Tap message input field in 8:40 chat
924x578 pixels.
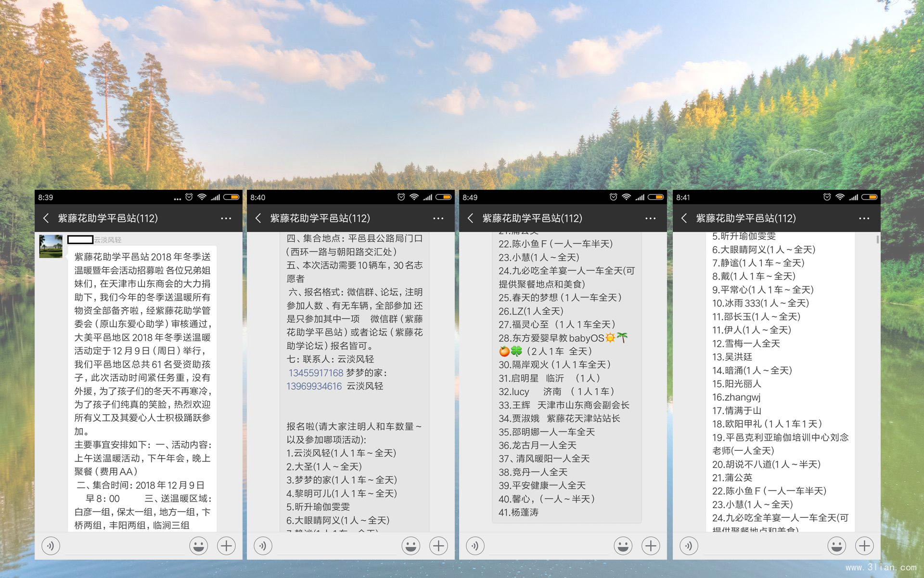[337, 547]
